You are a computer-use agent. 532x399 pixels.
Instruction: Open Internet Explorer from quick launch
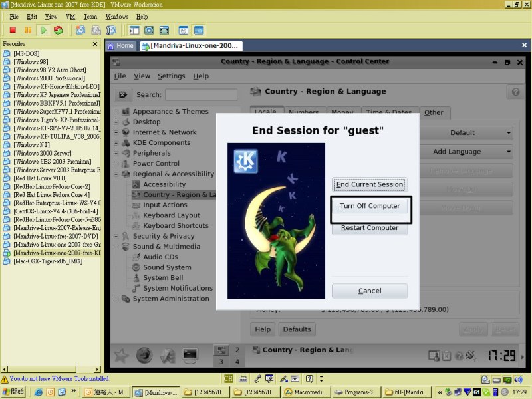39,392
